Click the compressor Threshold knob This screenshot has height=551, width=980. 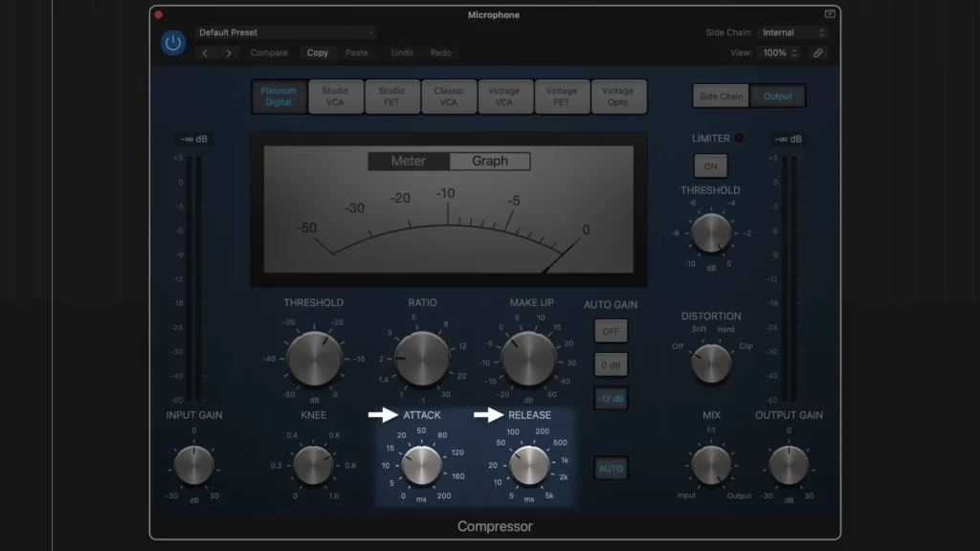tap(314, 360)
